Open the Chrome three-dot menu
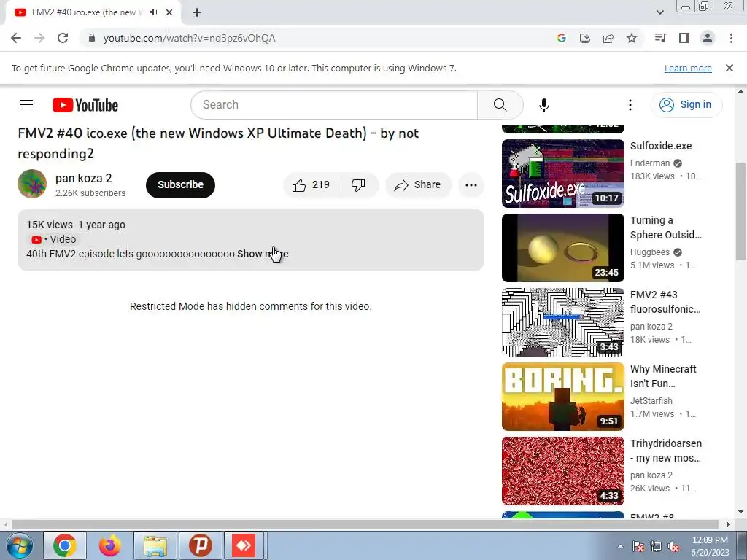The image size is (747, 560). point(731,38)
